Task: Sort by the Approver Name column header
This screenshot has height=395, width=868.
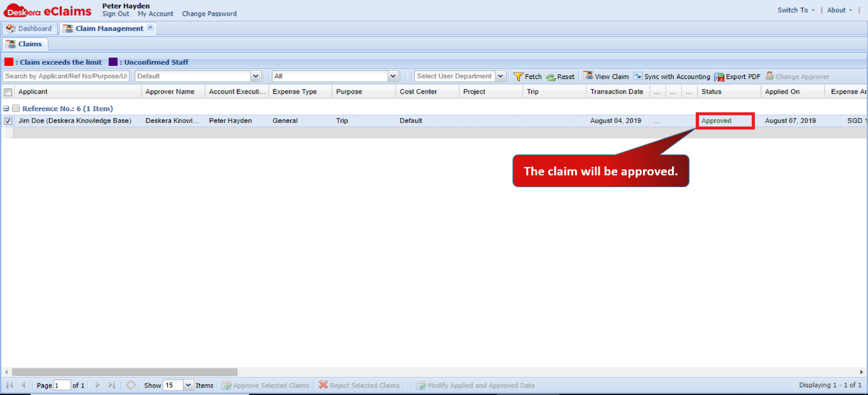Action: [x=173, y=92]
